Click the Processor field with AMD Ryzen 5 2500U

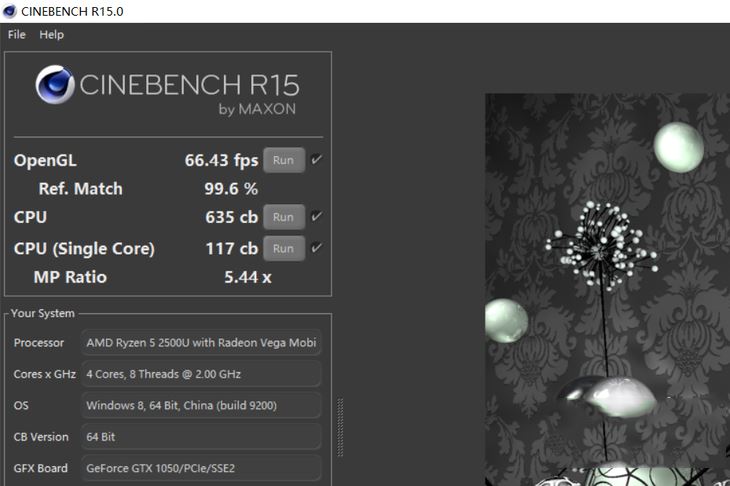click(x=201, y=343)
